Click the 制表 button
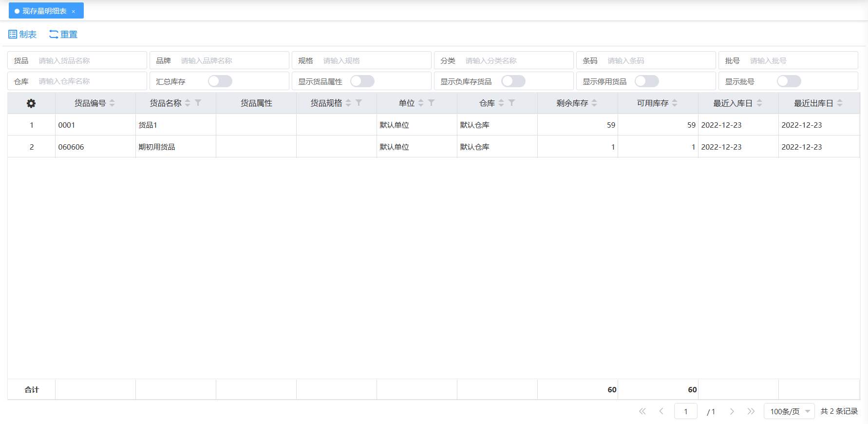The width and height of the screenshot is (868, 424). click(22, 34)
